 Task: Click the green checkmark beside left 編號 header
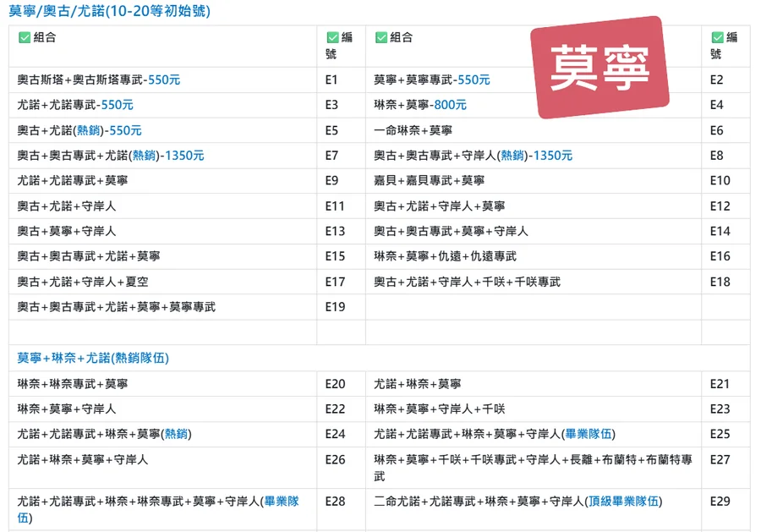pos(332,37)
